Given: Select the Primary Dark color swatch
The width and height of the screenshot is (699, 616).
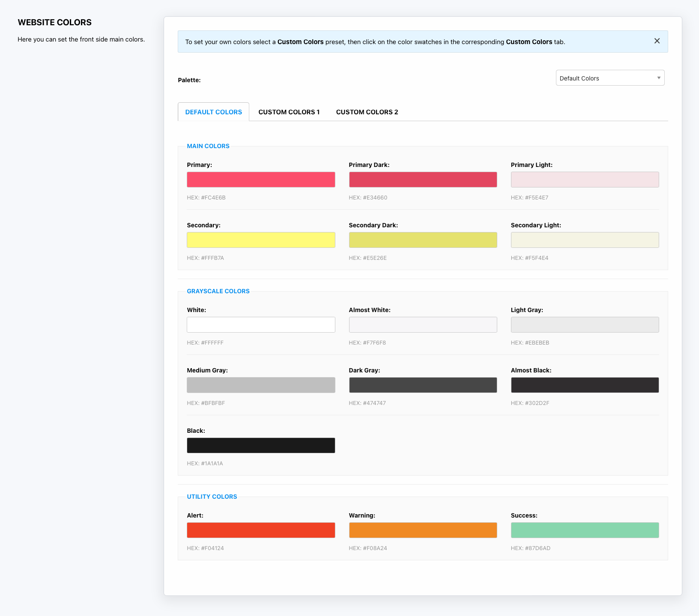Looking at the screenshot, I should [x=423, y=180].
